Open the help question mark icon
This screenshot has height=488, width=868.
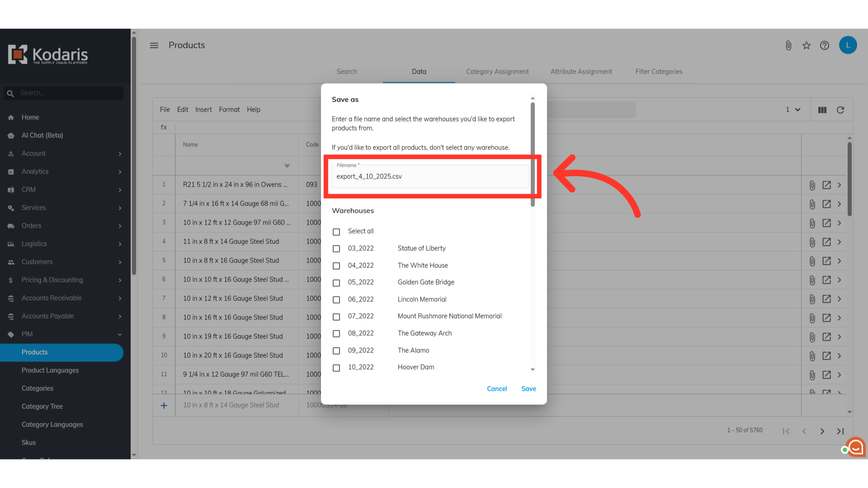[x=825, y=46]
